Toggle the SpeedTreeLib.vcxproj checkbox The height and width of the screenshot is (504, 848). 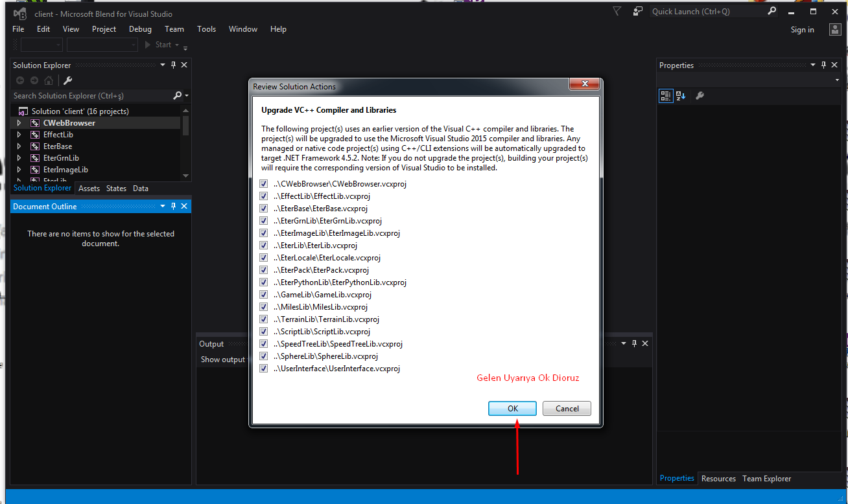[264, 344]
